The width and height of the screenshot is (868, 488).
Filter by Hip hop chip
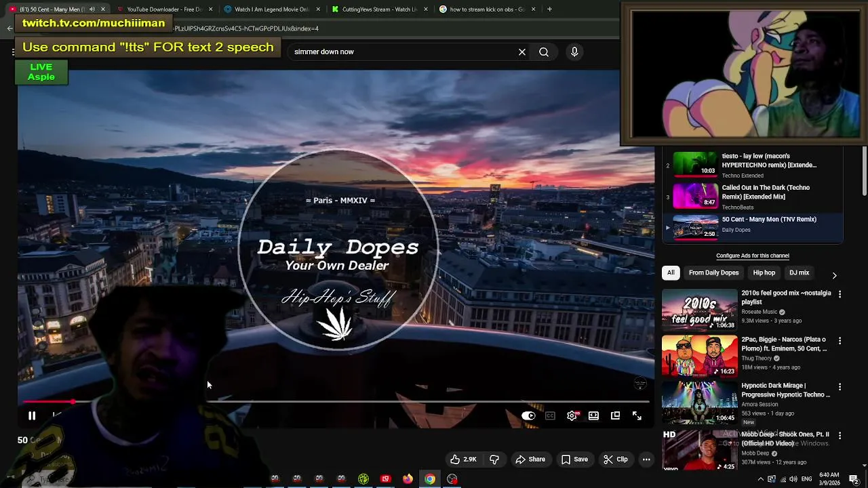(764, 272)
